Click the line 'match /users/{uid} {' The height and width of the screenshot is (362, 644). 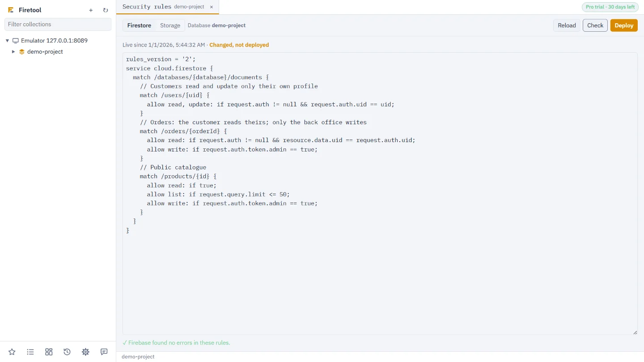(x=174, y=95)
